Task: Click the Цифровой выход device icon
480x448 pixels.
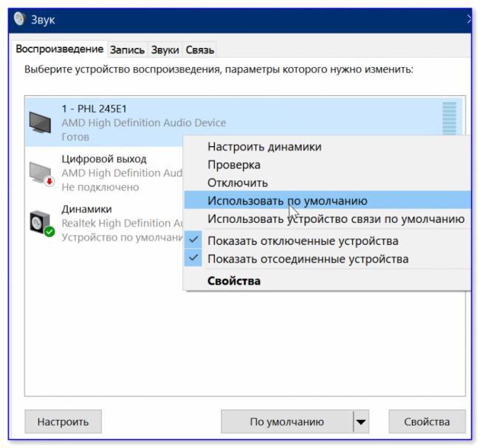Action: [39, 173]
